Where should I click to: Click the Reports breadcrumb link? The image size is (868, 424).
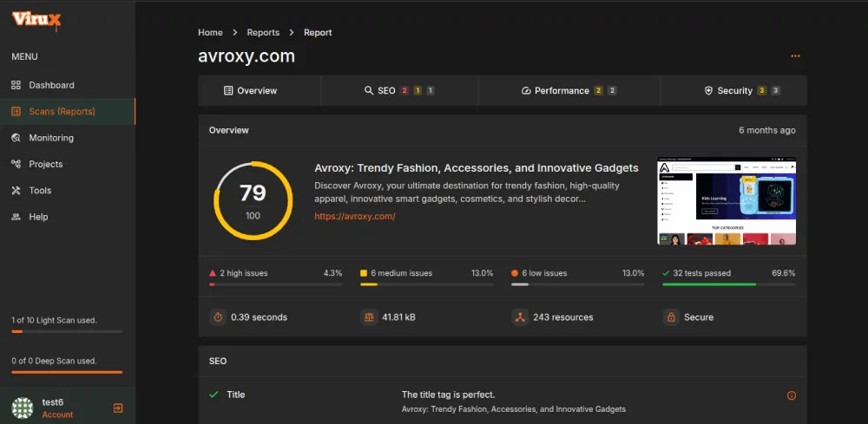pyautogui.click(x=263, y=33)
